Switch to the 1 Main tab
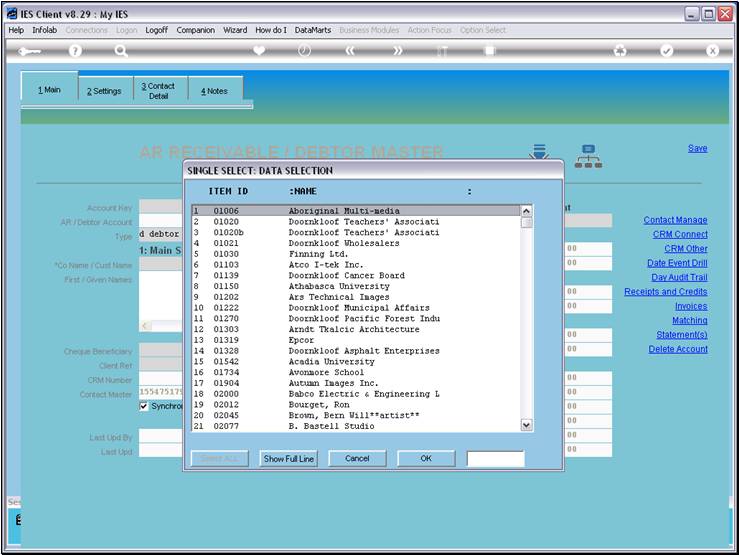Image resolution: width=739 pixels, height=555 pixels. coord(49,90)
